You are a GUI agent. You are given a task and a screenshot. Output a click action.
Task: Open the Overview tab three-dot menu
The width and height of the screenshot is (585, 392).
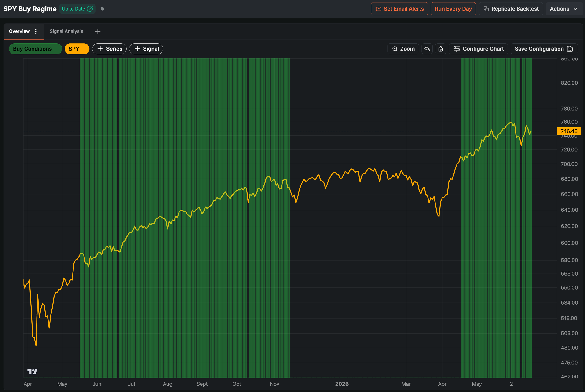click(x=36, y=31)
